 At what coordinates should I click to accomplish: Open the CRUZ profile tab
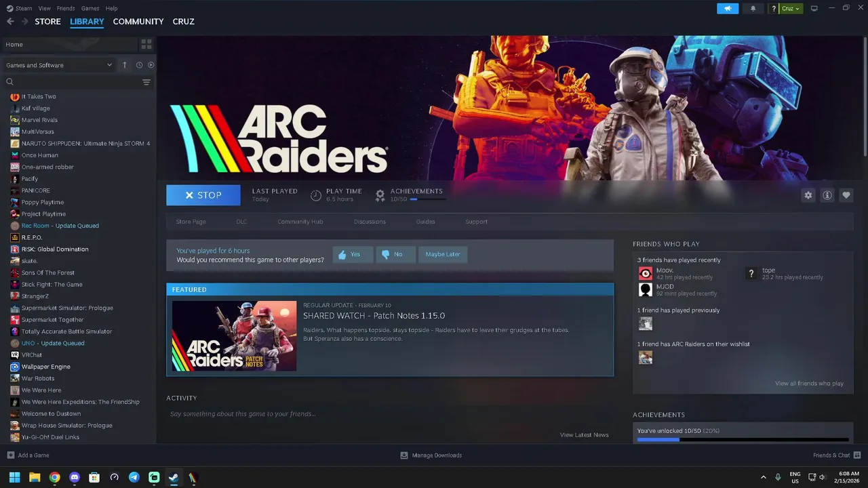(x=184, y=22)
